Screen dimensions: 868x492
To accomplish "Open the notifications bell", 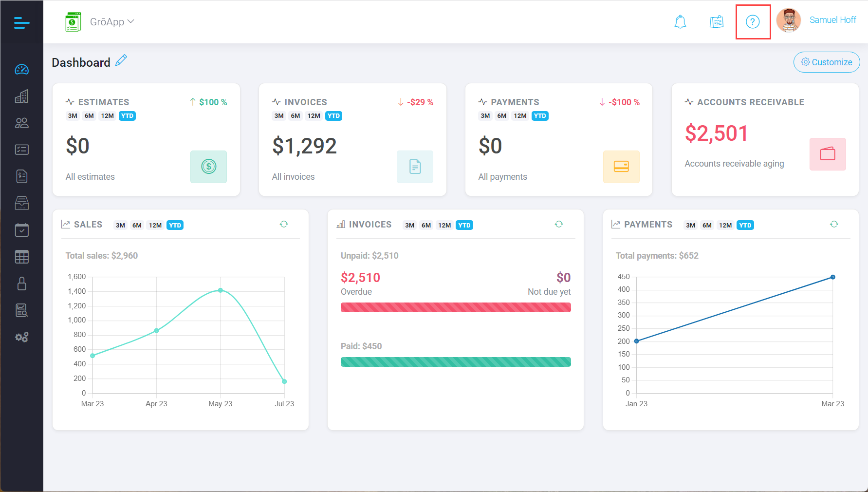I will click(x=680, y=22).
